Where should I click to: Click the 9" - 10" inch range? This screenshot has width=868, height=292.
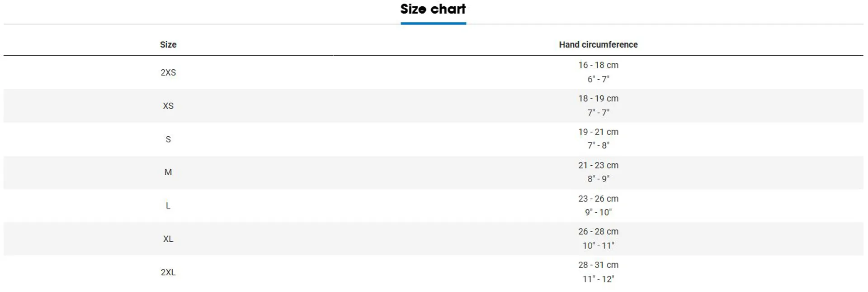click(598, 212)
